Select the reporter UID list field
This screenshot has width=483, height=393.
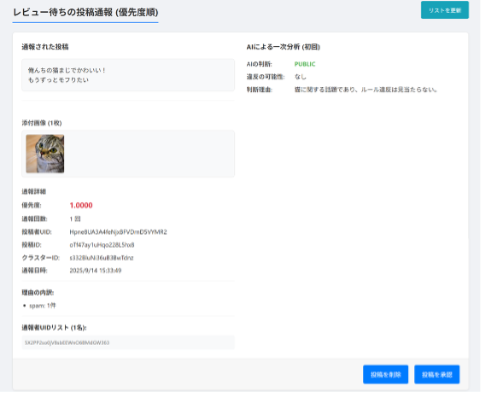128,342
